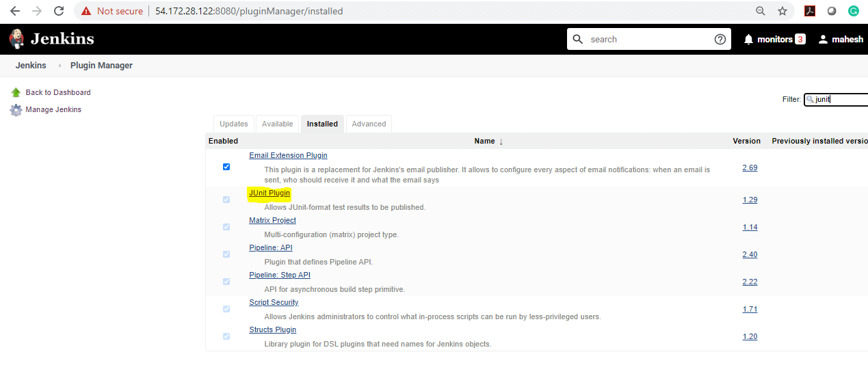Click the Structs Plugin enabled checkbox
Viewport: 868px width, 378px height.
tap(226, 336)
